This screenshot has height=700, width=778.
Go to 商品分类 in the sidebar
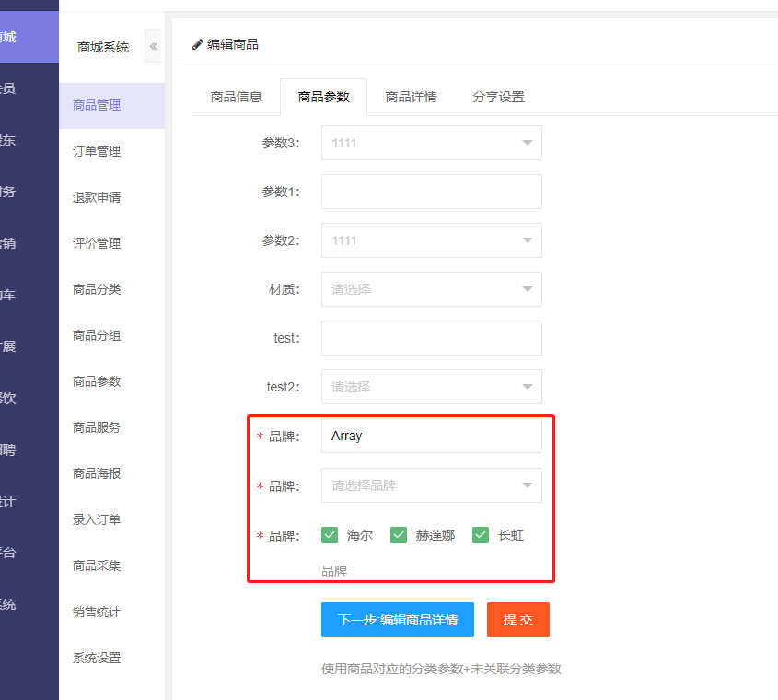[97, 289]
